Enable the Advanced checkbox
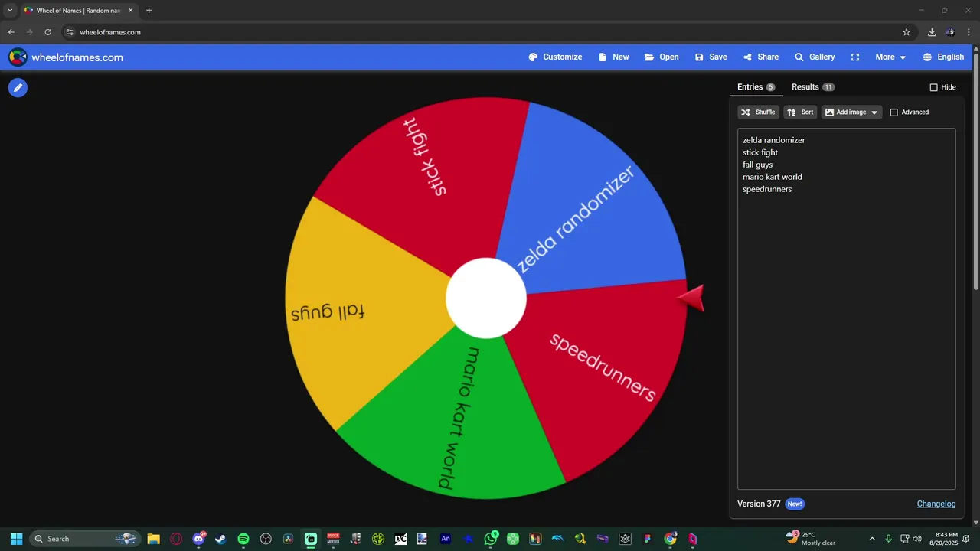This screenshot has height=551, width=980. point(893,112)
